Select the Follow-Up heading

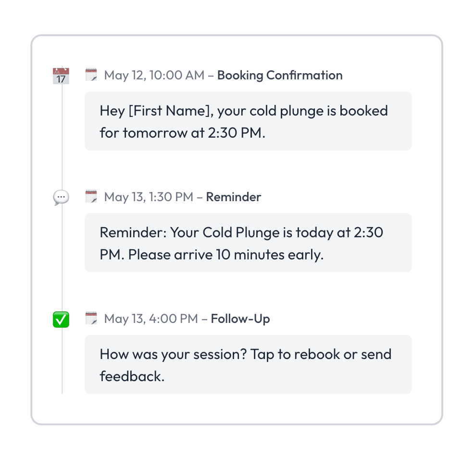pos(240,319)
